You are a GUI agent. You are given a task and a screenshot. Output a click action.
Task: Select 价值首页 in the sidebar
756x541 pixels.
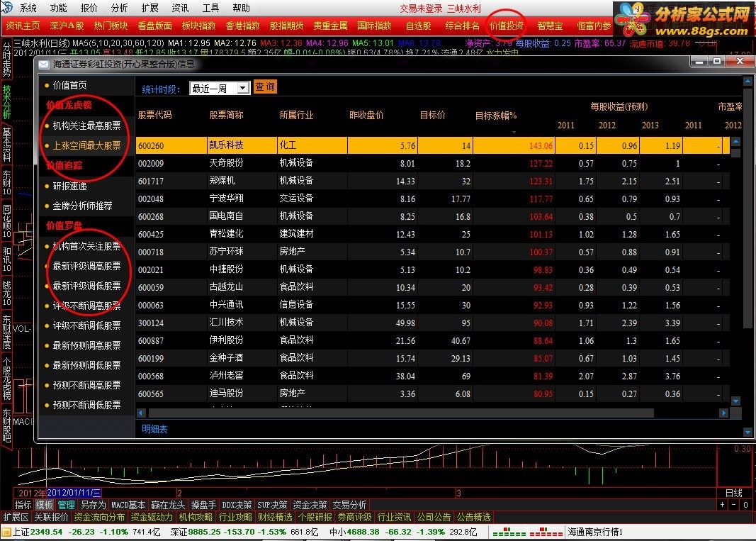[69, 85]
